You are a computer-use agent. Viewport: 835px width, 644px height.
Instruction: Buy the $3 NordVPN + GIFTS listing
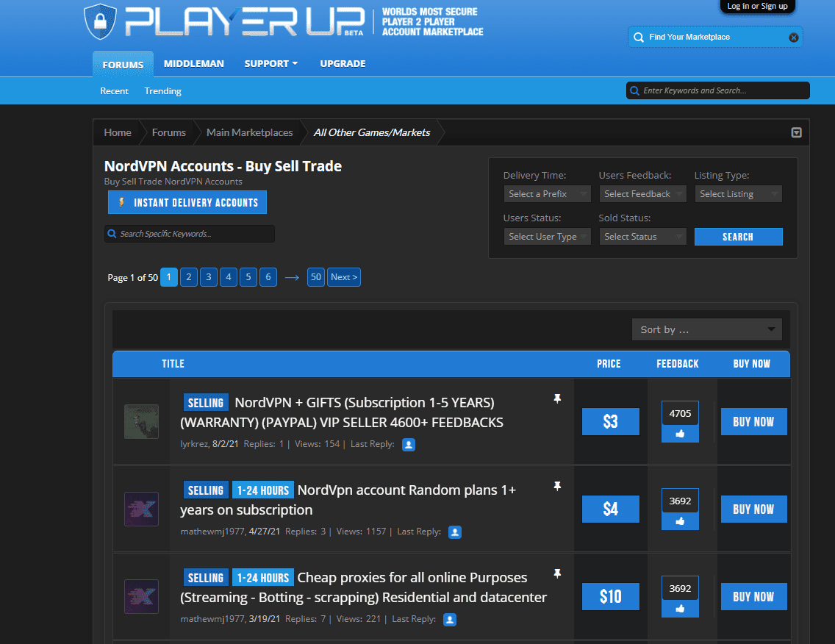coord(753,422)
